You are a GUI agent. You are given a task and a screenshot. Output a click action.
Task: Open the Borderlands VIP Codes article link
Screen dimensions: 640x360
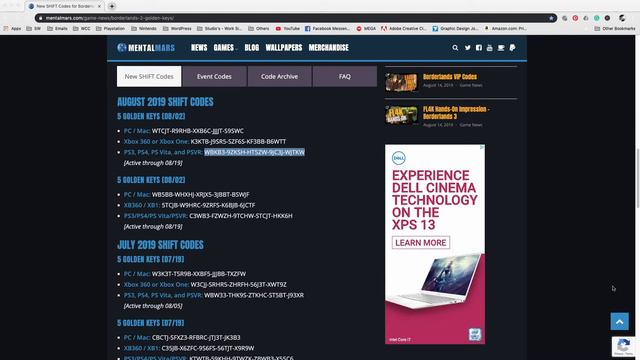tap(450, 77)
